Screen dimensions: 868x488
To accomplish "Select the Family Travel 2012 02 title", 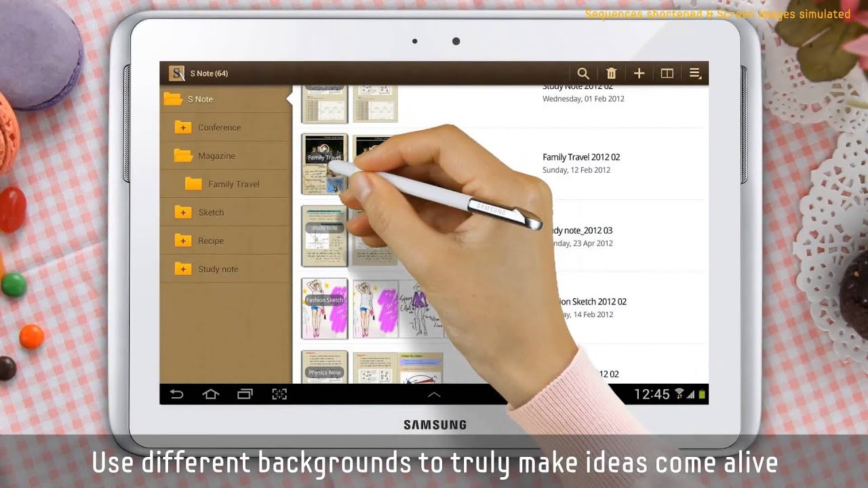I will pyautogui.click(x=581, y=157).
